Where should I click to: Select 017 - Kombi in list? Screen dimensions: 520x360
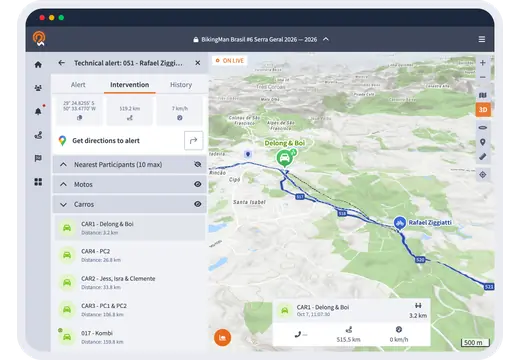click(x=130, y=337)
